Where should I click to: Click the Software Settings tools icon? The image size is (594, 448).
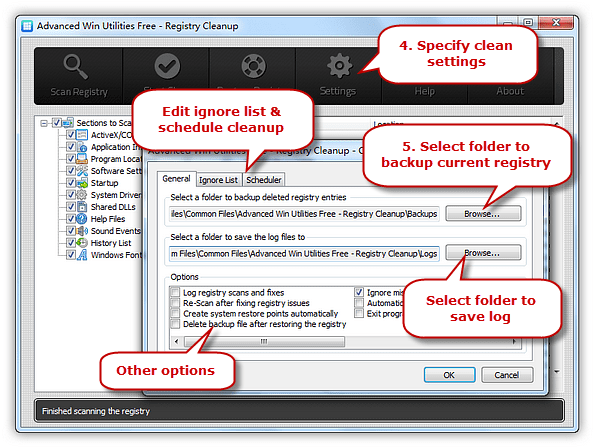click(x=82, y=171)
